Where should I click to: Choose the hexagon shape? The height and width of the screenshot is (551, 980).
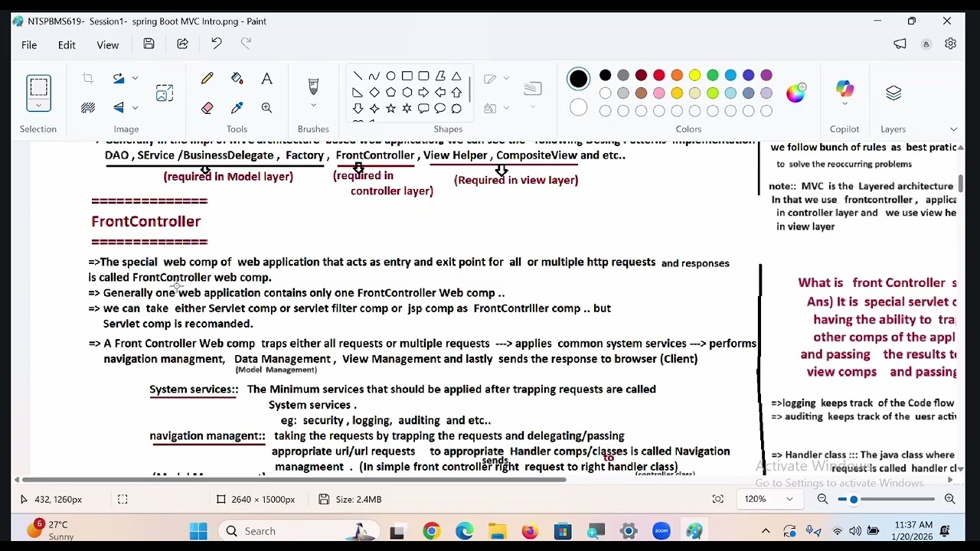407,92
